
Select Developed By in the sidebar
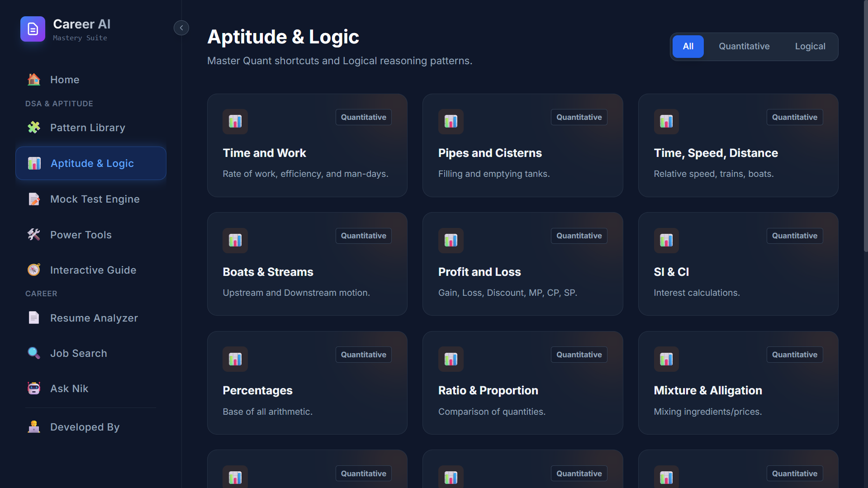pyautogui.click(x=85, y=426)
